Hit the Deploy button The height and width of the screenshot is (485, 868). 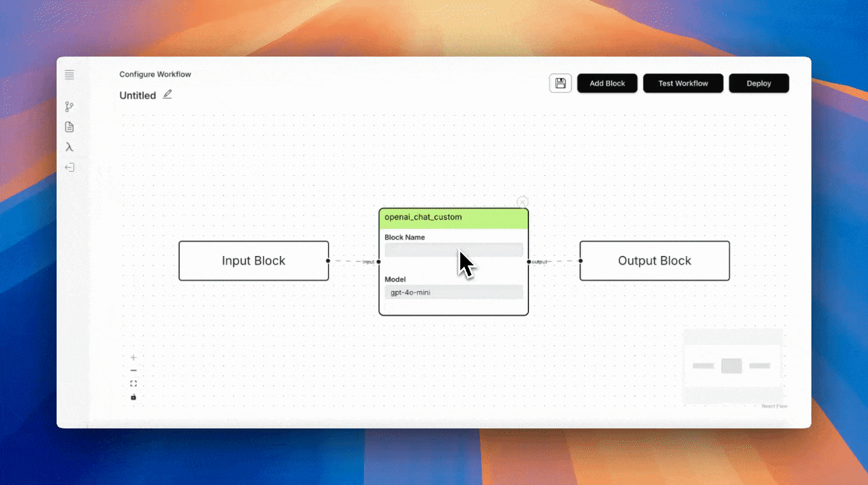click(x=758, y=84)
